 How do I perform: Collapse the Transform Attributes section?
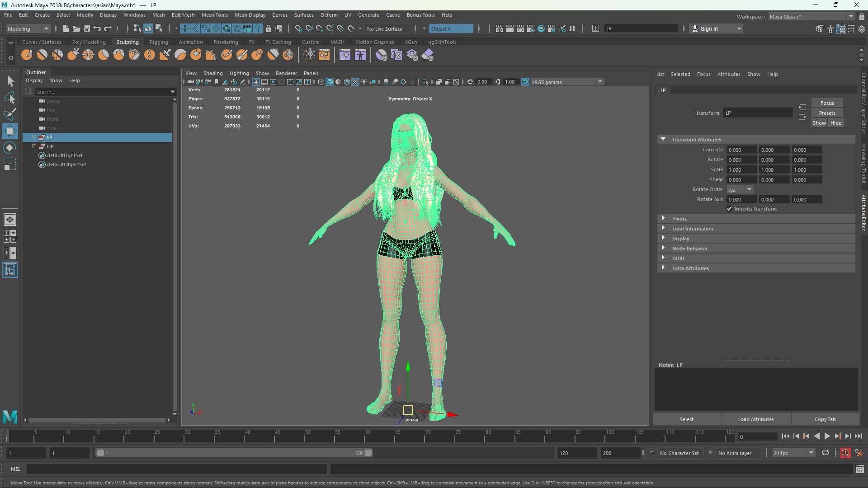pyautogui.click(x=663, y=139)
